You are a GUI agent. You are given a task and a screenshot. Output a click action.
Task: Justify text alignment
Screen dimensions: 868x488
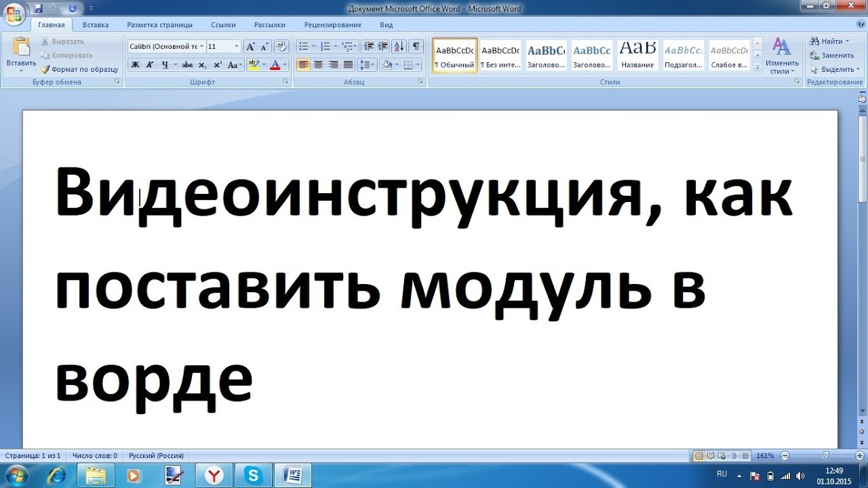pos(348,65)
